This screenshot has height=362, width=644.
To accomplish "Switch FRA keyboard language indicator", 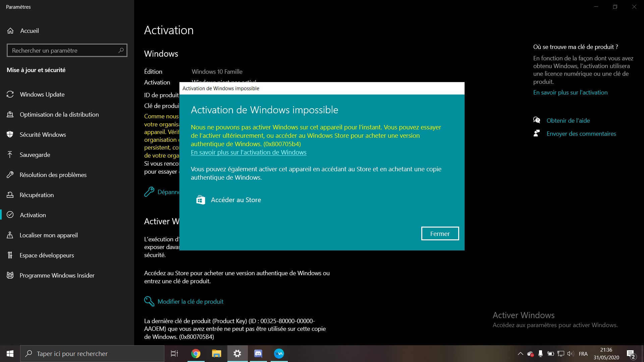I will (583, 354).
